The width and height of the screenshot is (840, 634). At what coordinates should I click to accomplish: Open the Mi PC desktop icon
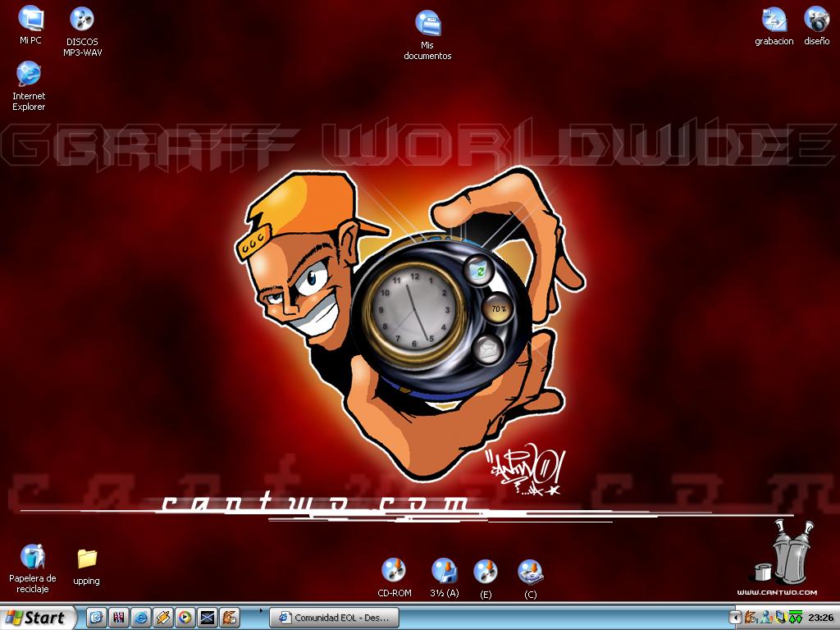30,25
